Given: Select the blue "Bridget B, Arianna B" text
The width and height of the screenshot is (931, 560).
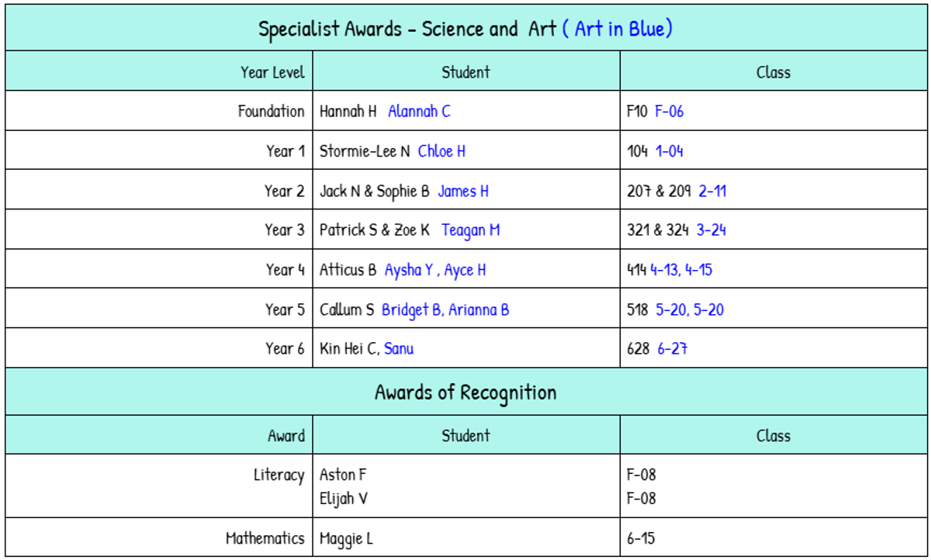Looking at the screenshot, I should (x=445, y=309).
